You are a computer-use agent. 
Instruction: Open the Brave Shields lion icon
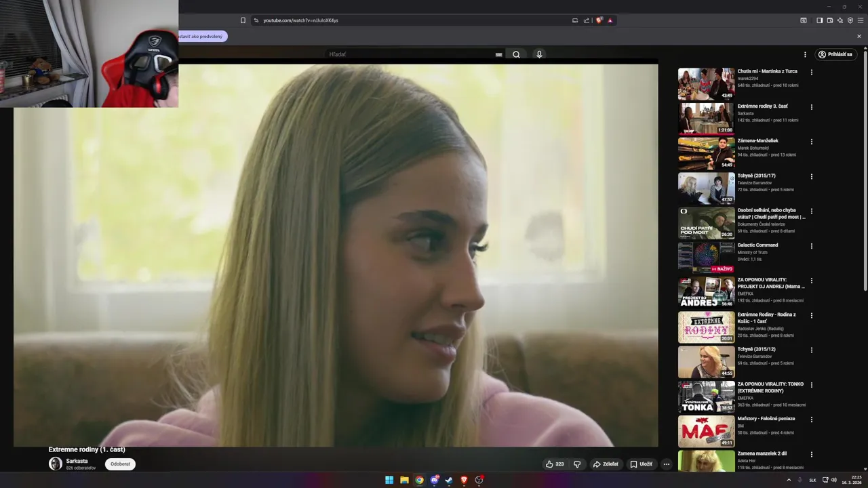point(599,20)
